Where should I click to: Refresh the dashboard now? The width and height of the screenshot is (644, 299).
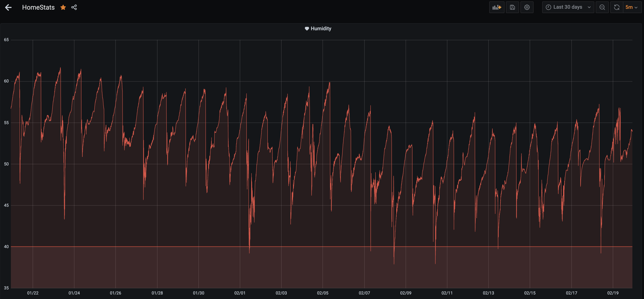[x=616, y=7]
